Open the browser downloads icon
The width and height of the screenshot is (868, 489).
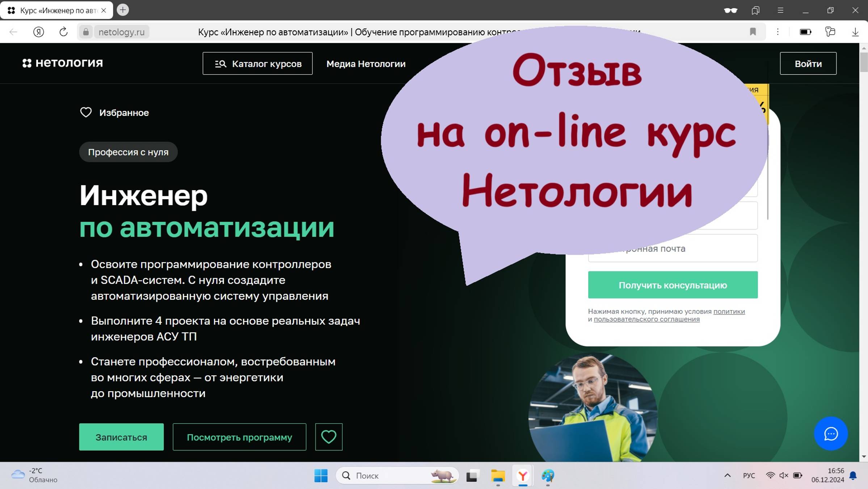[x=855, y=32]
